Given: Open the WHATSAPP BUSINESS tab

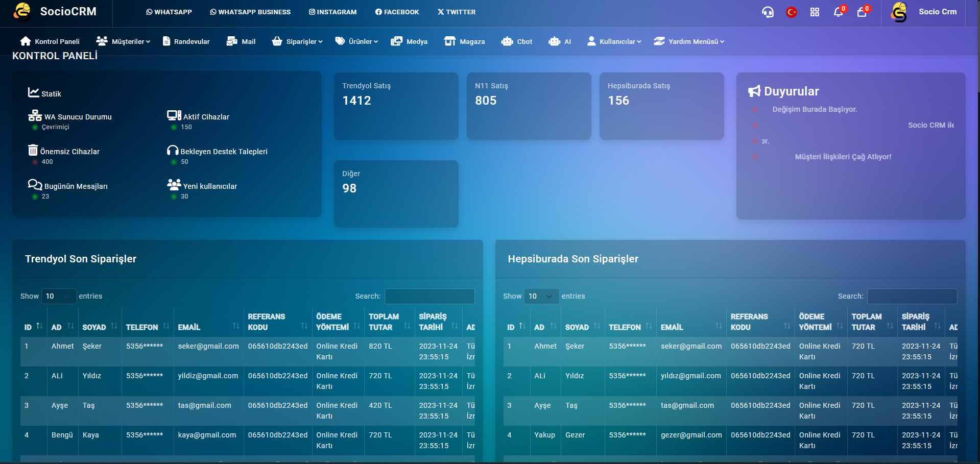Looking at the screenshot, I should [250, 12].
